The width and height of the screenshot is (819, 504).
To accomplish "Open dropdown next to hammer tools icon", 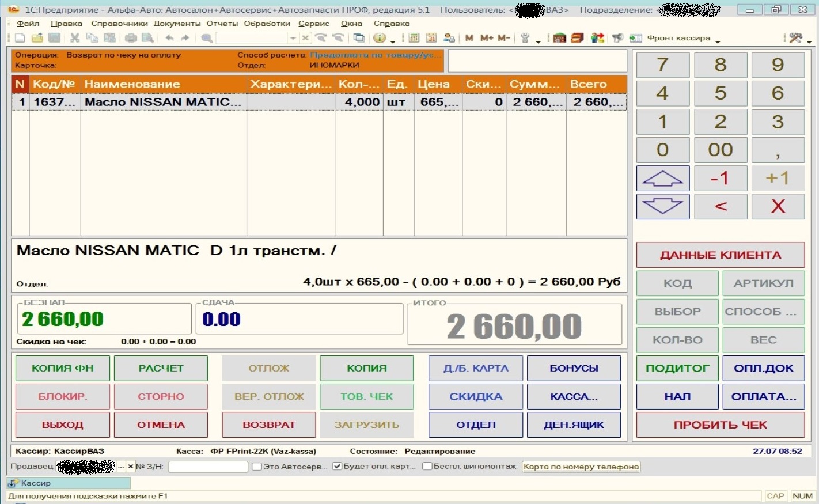I will coord(809,41).
